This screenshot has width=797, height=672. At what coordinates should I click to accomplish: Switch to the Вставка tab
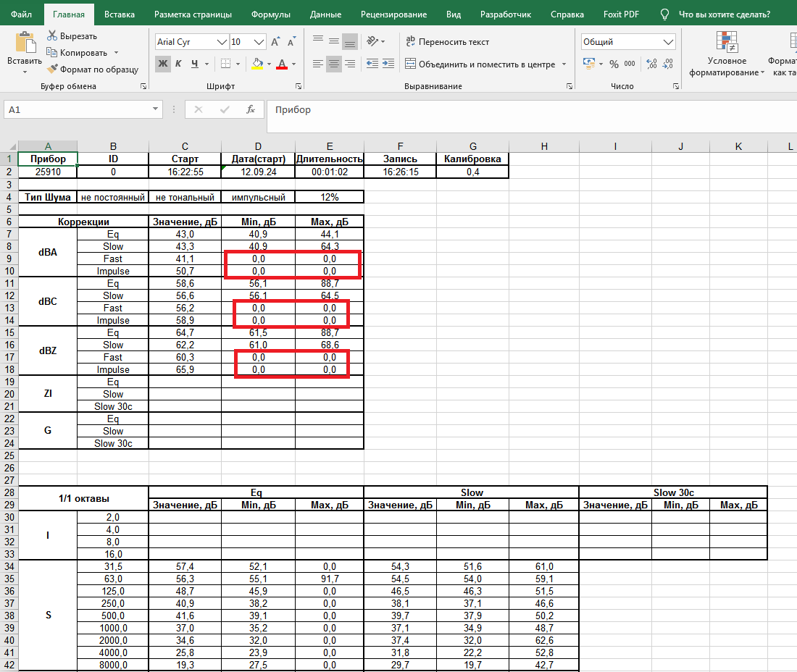(120, 14)
